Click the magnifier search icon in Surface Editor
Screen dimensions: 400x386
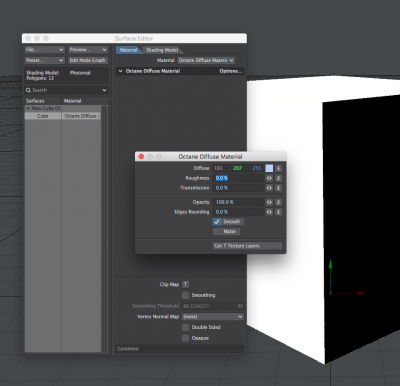[28, 90]
